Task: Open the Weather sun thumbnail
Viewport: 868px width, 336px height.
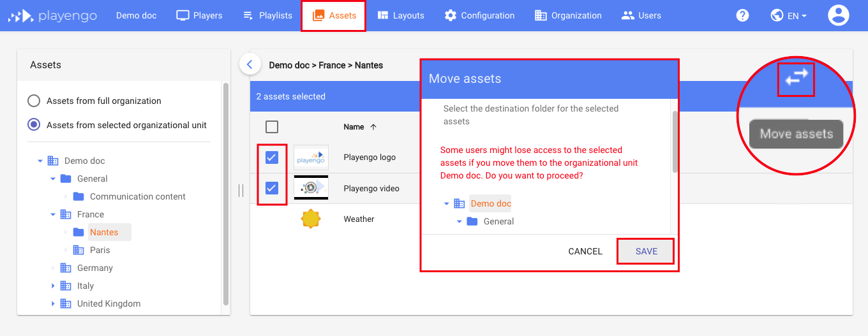Action: (x=311, y=219)
